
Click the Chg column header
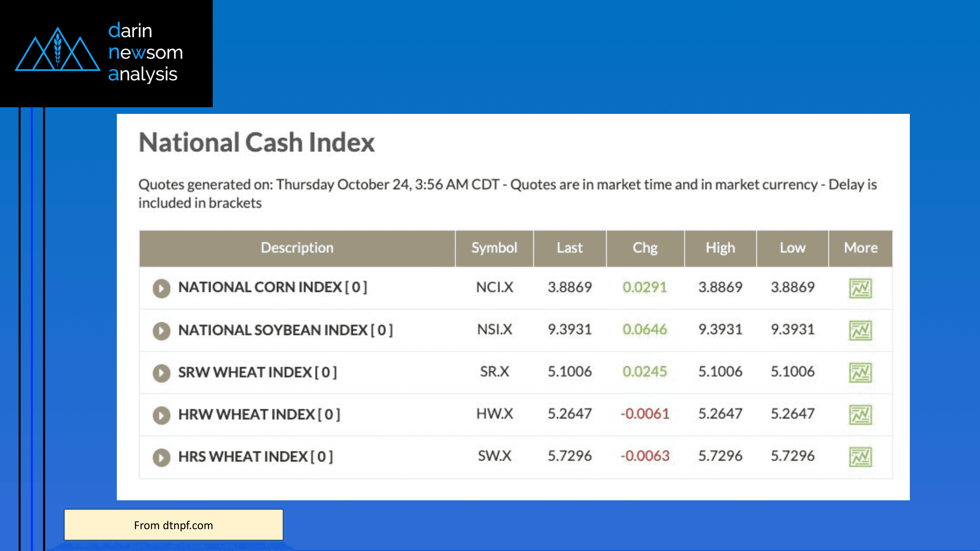pyautogui.click(x=645, y=248)
